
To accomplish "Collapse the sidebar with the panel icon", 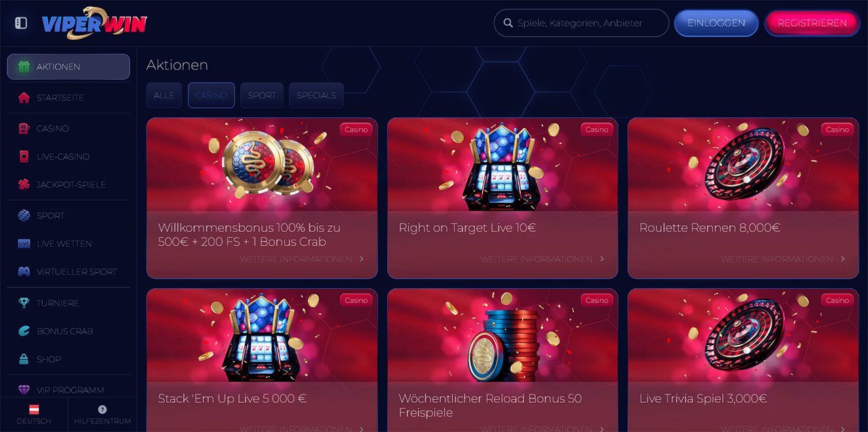I will pyautogui.click(x=21, y=23).
